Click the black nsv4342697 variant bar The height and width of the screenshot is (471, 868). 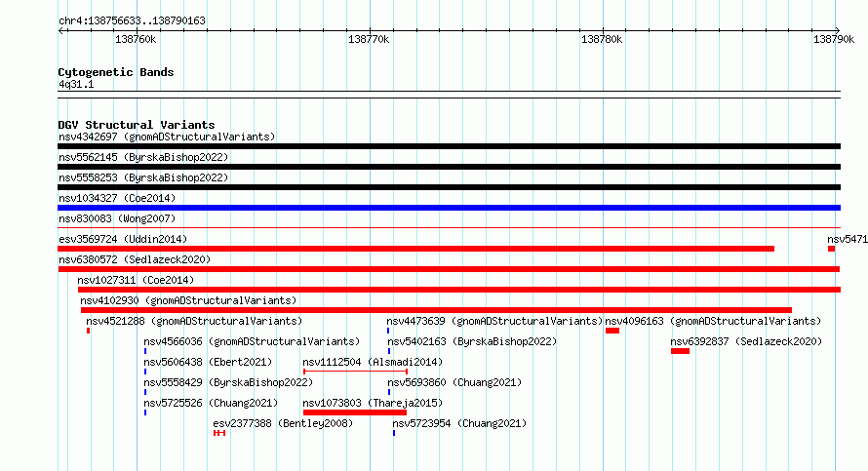click(x=449, y=146)
